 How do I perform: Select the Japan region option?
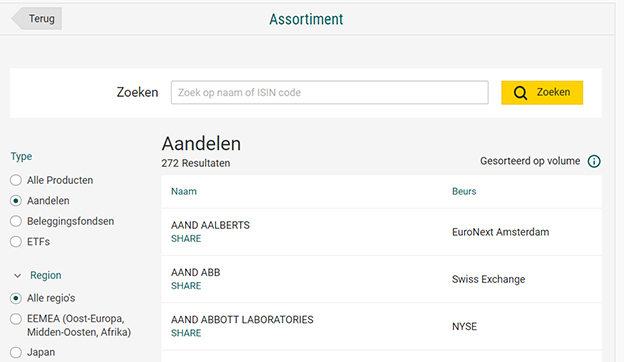(x=16, y=352)
